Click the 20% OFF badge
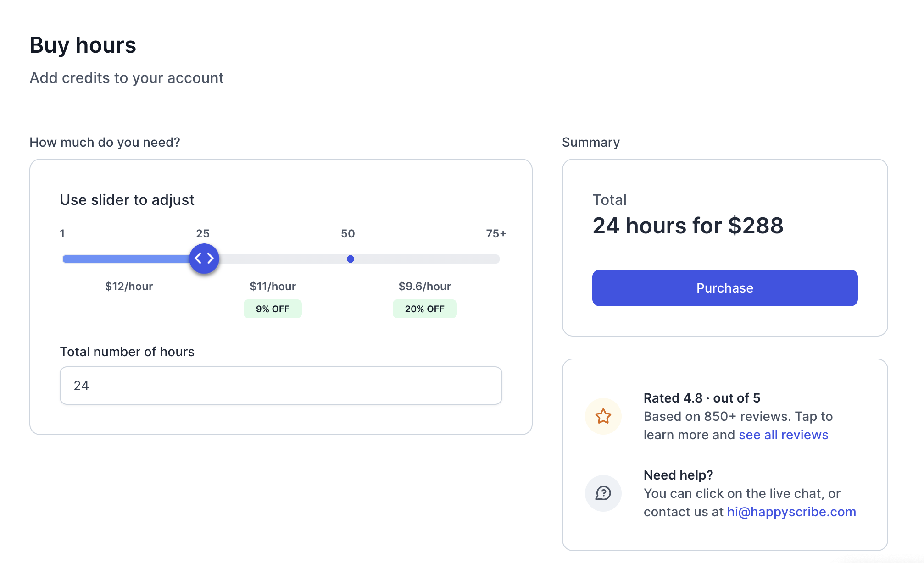 click(x=424, y=309)
